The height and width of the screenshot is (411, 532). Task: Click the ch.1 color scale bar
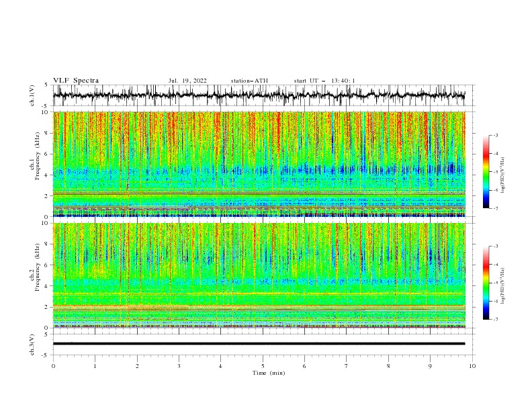pos(486,172)
